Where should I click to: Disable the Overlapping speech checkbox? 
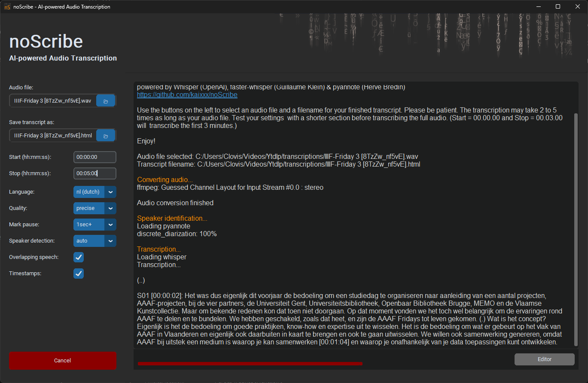pos(79,257)
